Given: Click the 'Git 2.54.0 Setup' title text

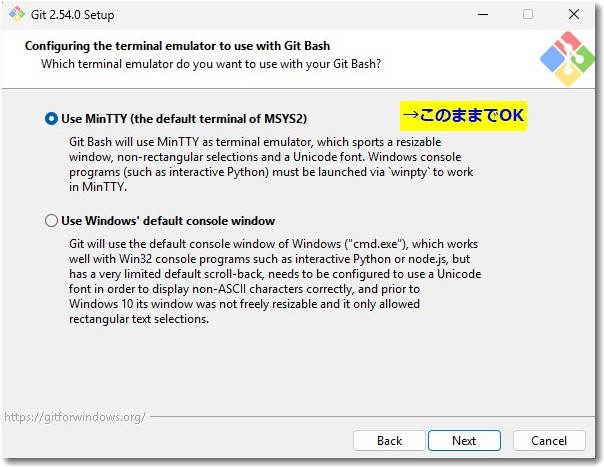Looking at the screenshot, I should pos(72,15).
